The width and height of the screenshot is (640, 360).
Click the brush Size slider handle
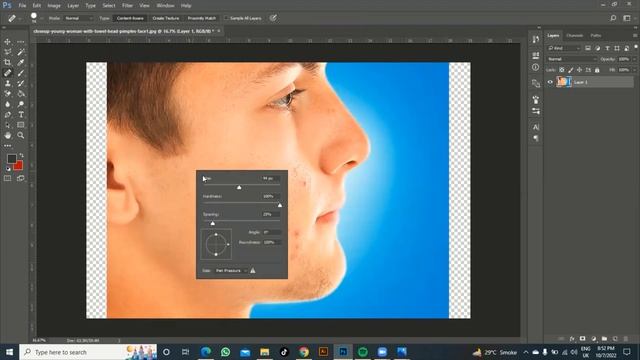coord(239,187)
